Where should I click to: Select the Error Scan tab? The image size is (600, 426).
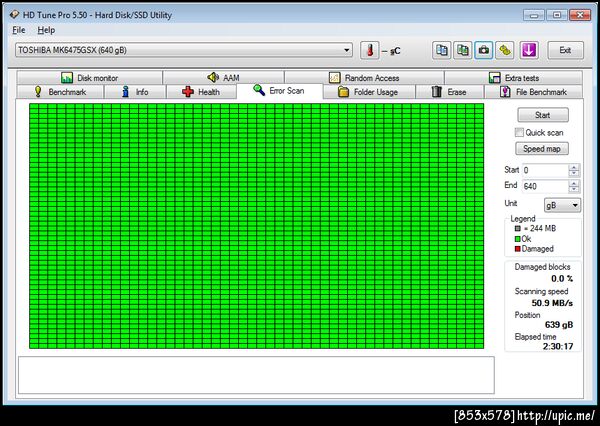280,91
